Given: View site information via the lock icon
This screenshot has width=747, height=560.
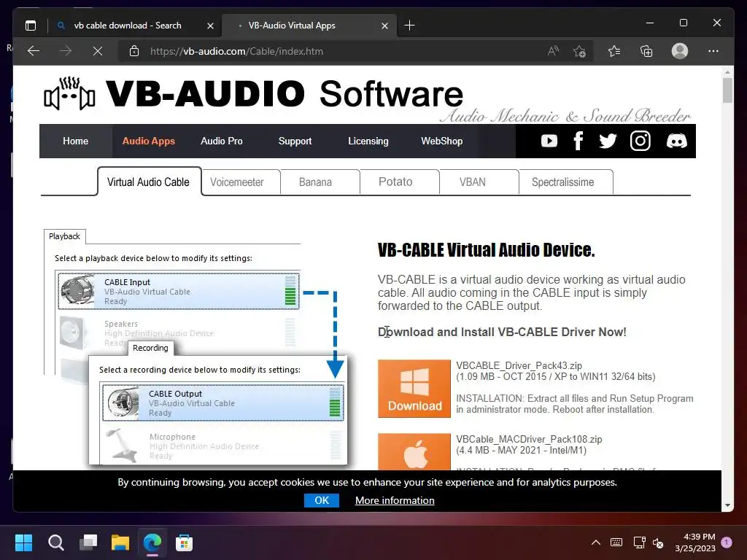Looking at the screenshot, I should 134,51.
